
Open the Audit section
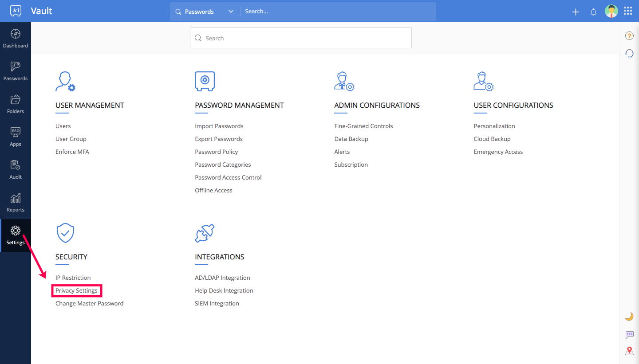pyautogui.click(x=16, y=170)
